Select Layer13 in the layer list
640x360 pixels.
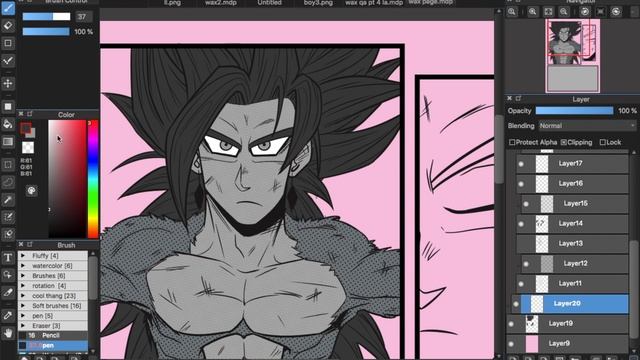click(x=572, y=244)
